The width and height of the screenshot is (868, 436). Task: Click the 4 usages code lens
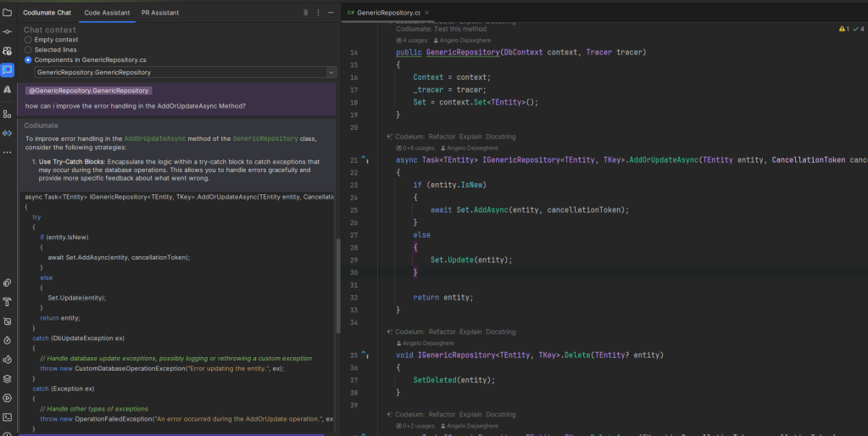click(412, 41)
